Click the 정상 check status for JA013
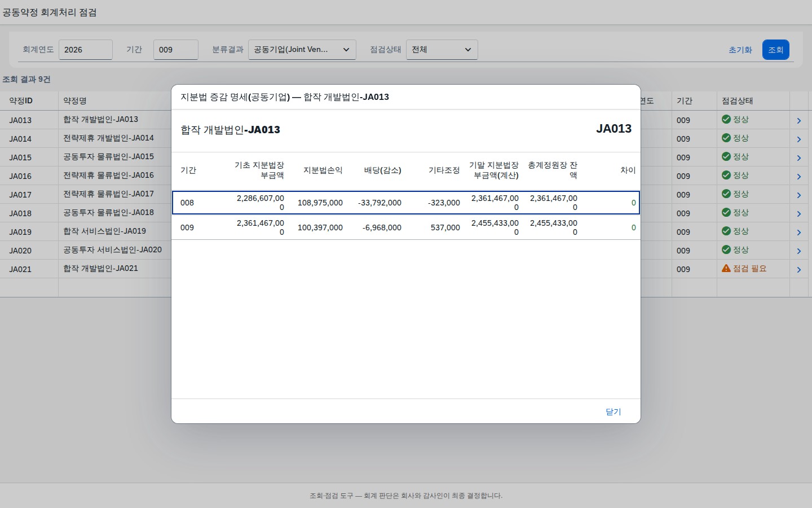Image resolution: width=812 pixels, height=508 pixels. click(735, 120)
